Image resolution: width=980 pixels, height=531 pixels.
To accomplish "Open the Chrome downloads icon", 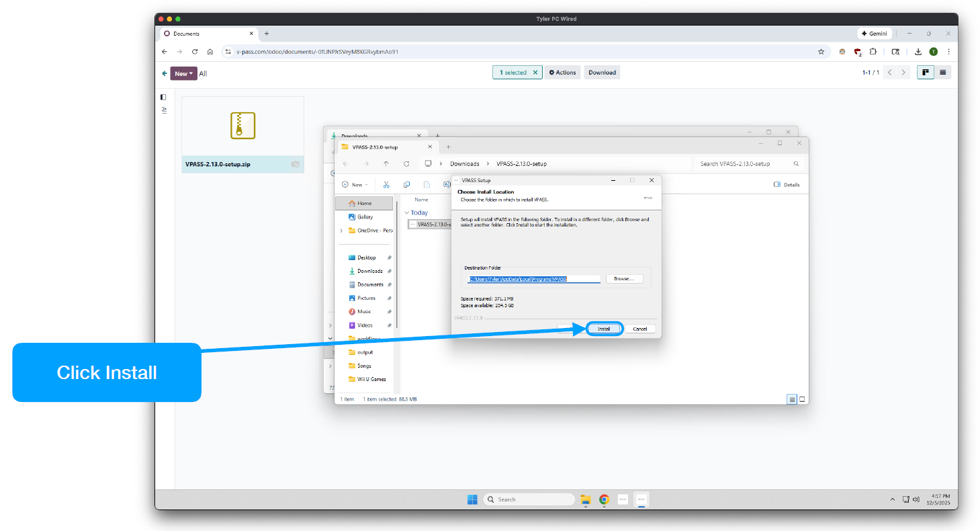I will (918, 52).
